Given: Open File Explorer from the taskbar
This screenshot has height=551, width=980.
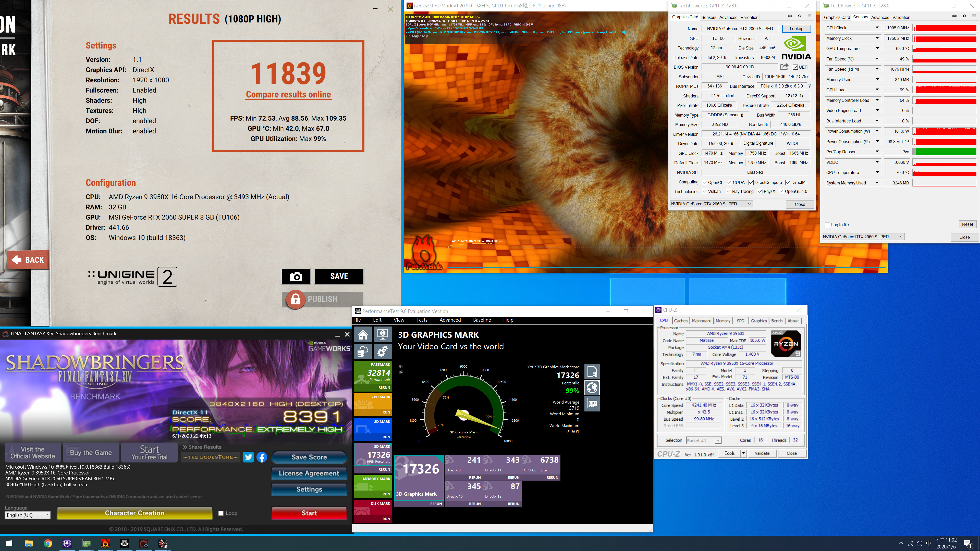Looking at the screenshot, I should pos(29,543).
